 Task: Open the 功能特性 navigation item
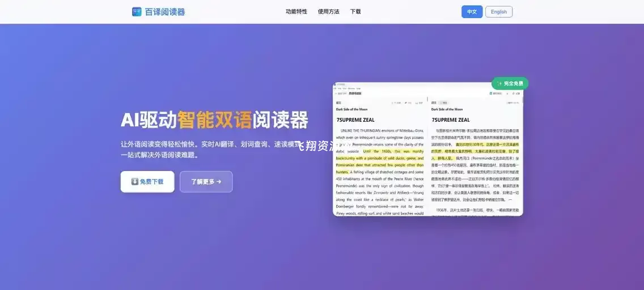point(296,11)
